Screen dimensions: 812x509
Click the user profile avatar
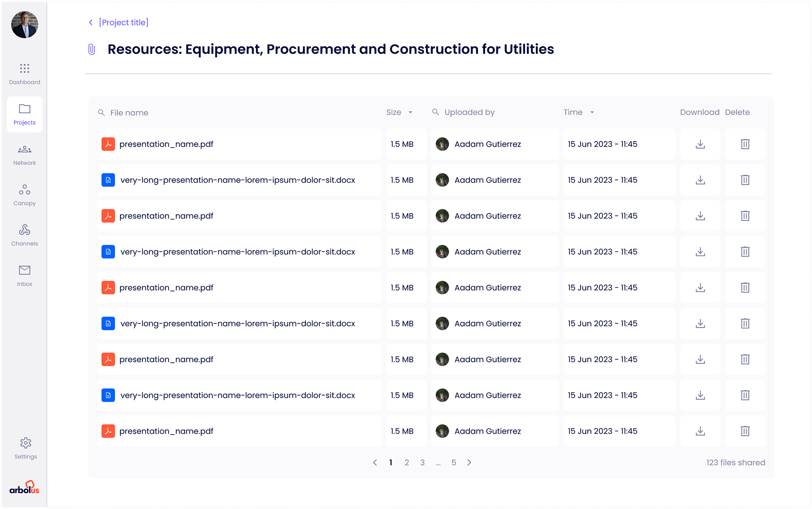25,25
